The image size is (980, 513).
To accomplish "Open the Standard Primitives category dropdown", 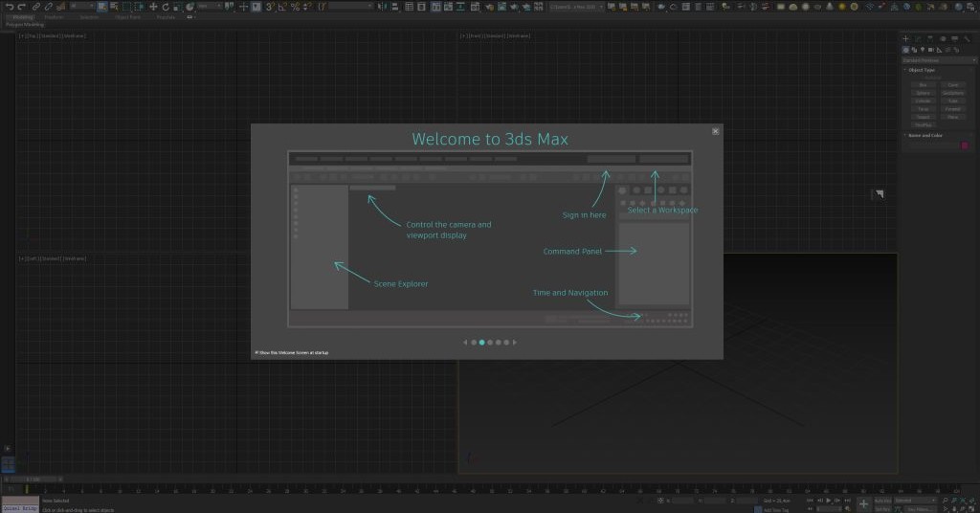I will pos(939,60).
